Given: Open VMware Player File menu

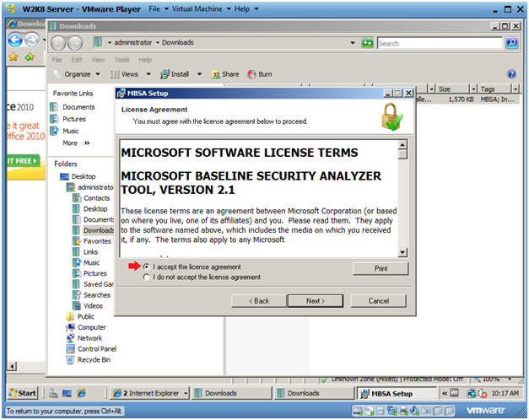Looking at the screenshot, I should pos(159,8).
